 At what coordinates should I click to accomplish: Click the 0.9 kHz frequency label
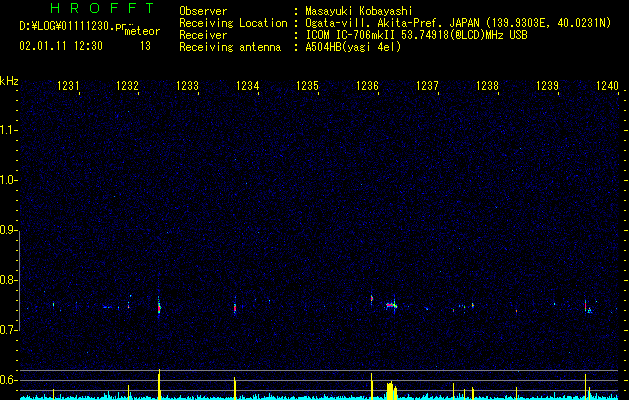click(8, 230)
